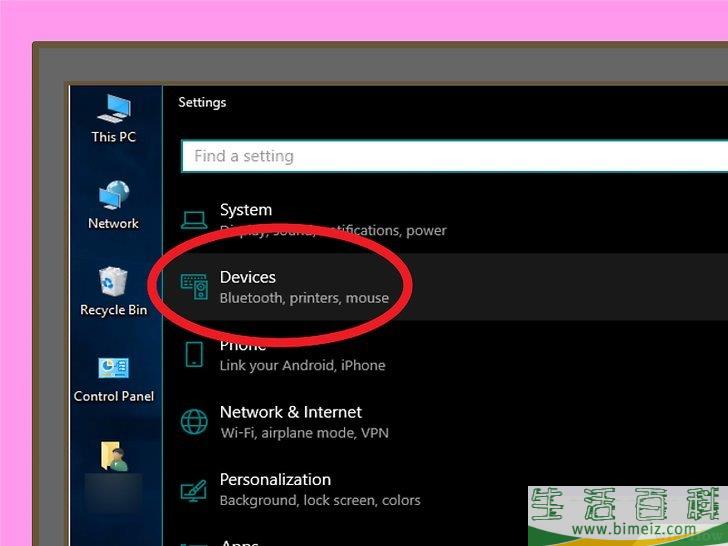Viewport: 728px width, 546px height.
Task: Click the Settings window title text
Action: 202,102
